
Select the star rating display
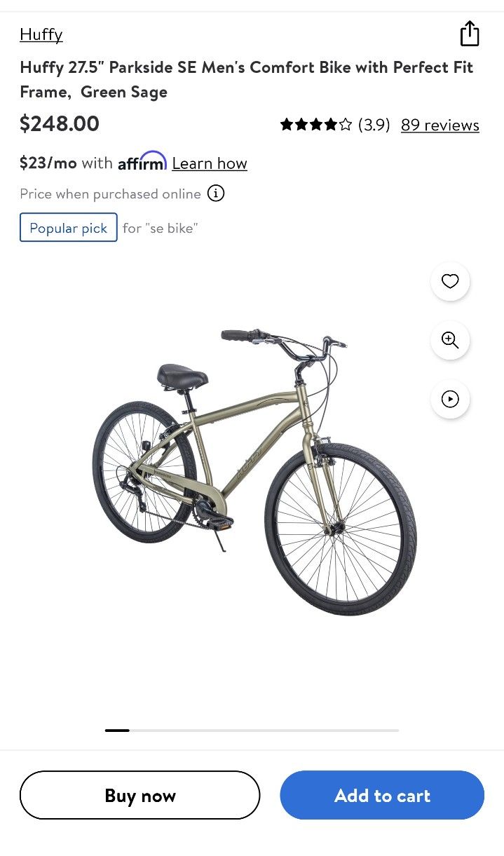tap(316, 125)
